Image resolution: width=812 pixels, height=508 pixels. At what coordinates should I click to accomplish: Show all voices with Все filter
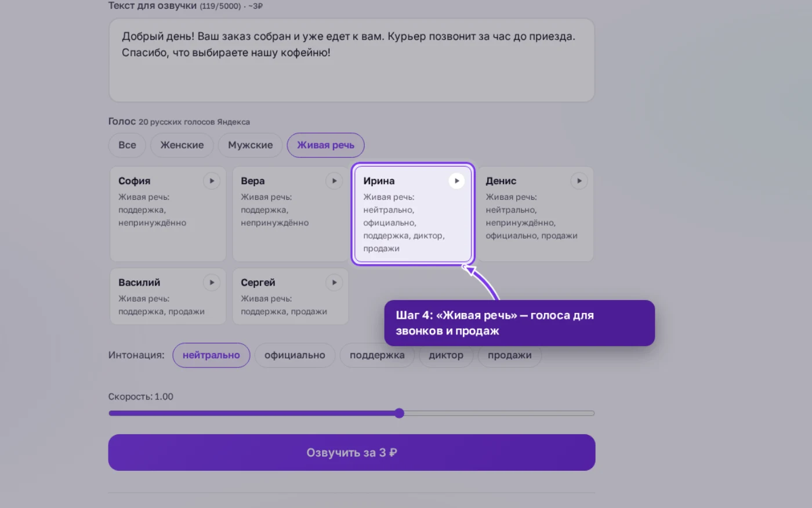pos(127,145)
